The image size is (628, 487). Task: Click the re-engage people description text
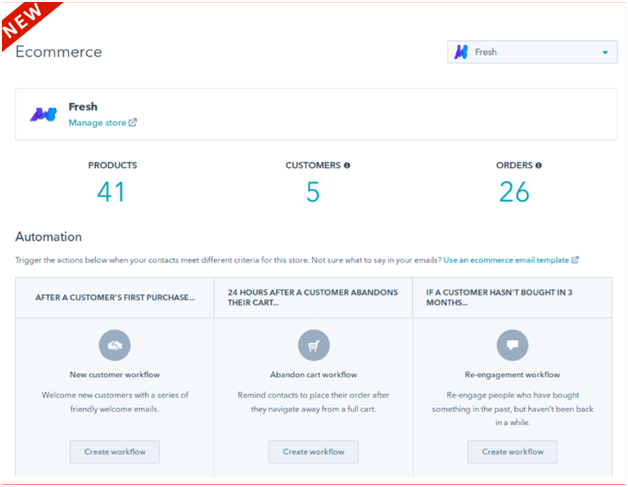(x=513, y=409)
